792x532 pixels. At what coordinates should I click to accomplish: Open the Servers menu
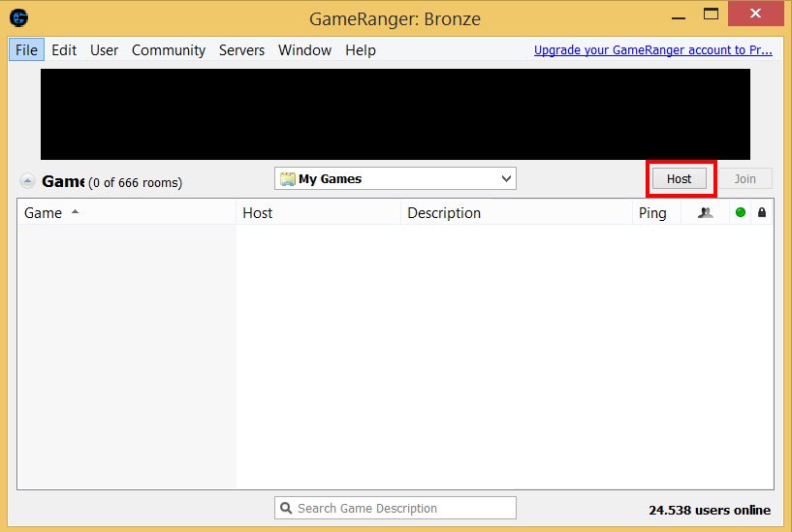coord(241,50)
